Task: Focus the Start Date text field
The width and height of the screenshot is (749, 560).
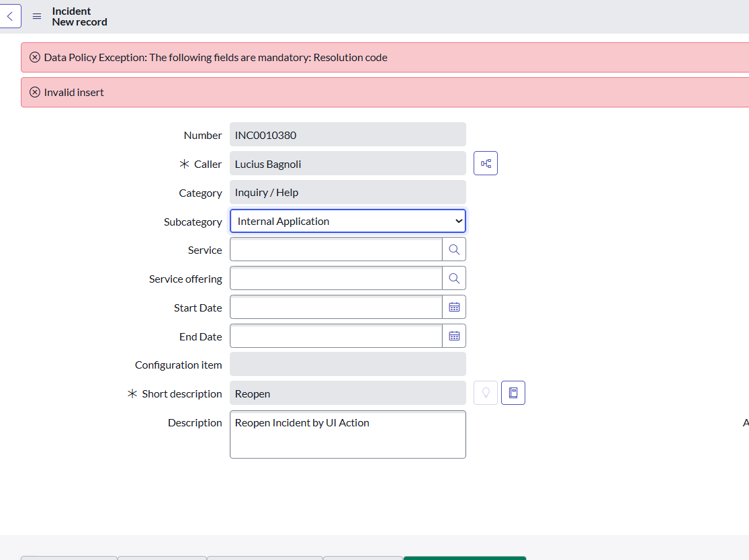Action: pos(336,307)
